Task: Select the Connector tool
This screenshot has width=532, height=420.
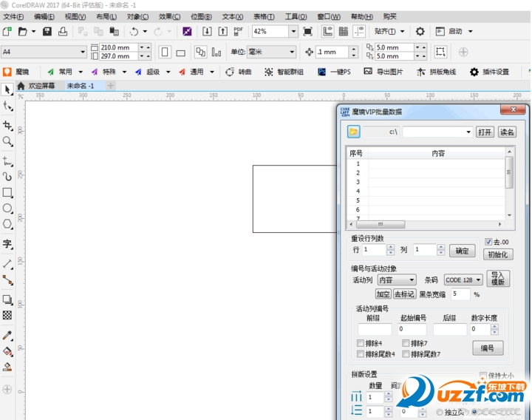Action: 7,280
